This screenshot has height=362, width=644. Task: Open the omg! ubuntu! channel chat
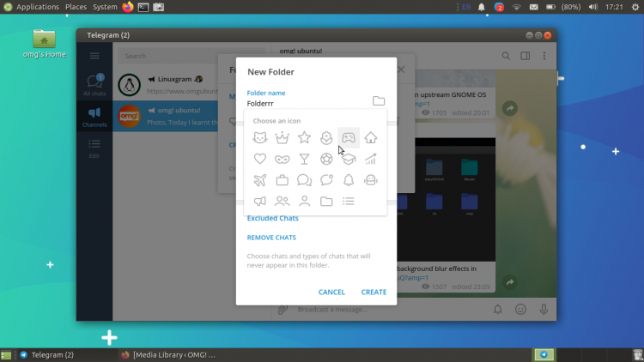point(165,116)
